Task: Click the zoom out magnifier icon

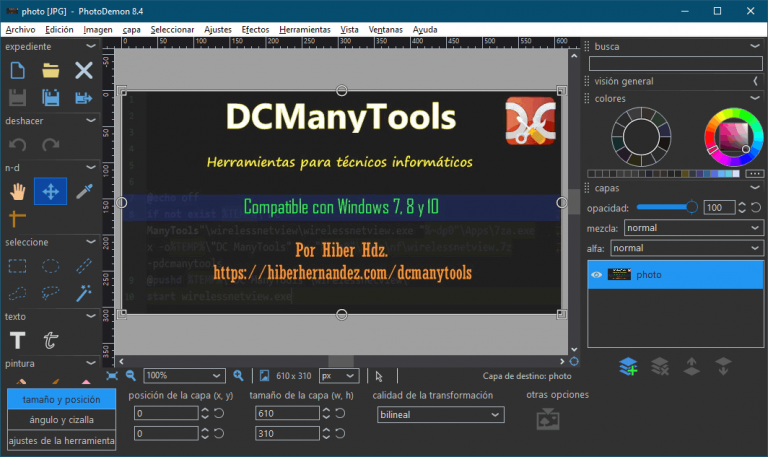Action: tap(130, 376)
